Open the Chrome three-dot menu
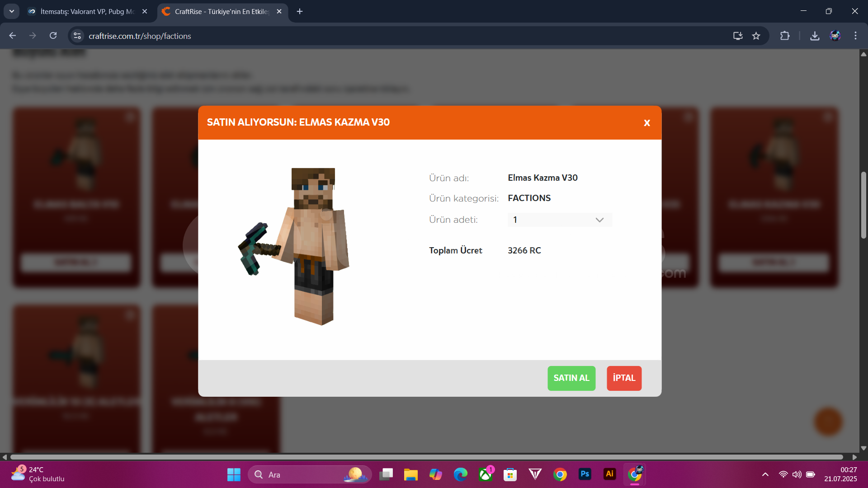 pyautogui.click(x=855, y=36)
